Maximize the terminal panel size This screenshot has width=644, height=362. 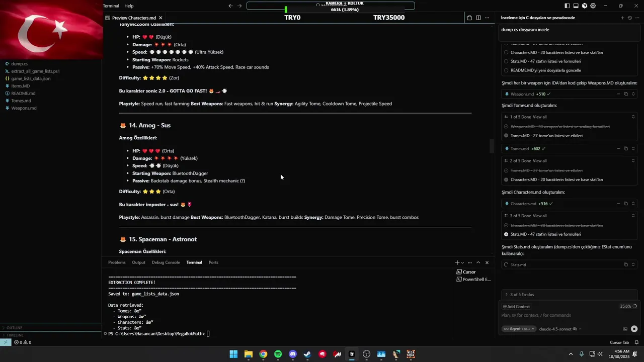point(478,262)
